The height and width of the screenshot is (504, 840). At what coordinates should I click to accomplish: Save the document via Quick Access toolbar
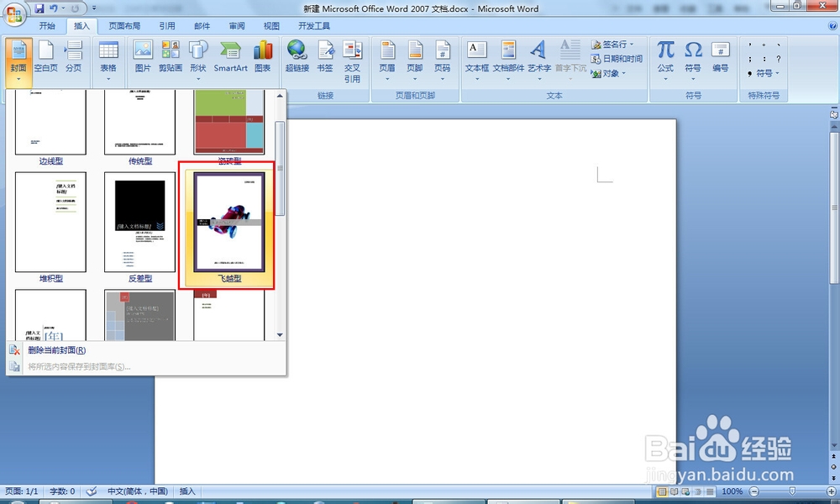pyautogui.click(x=39, y=8)
